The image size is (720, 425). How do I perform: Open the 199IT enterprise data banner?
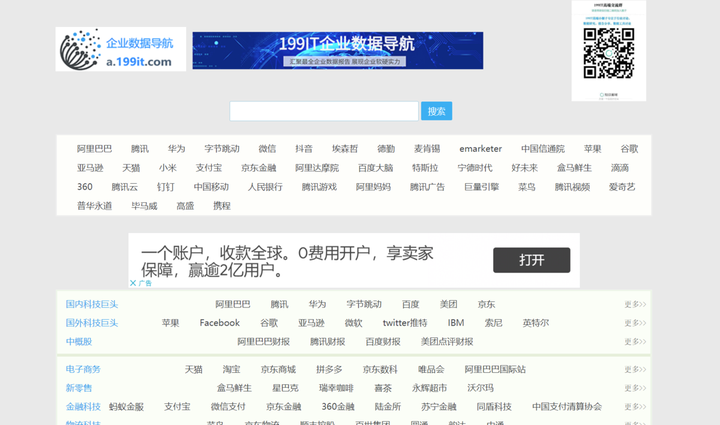pos(338,50)
